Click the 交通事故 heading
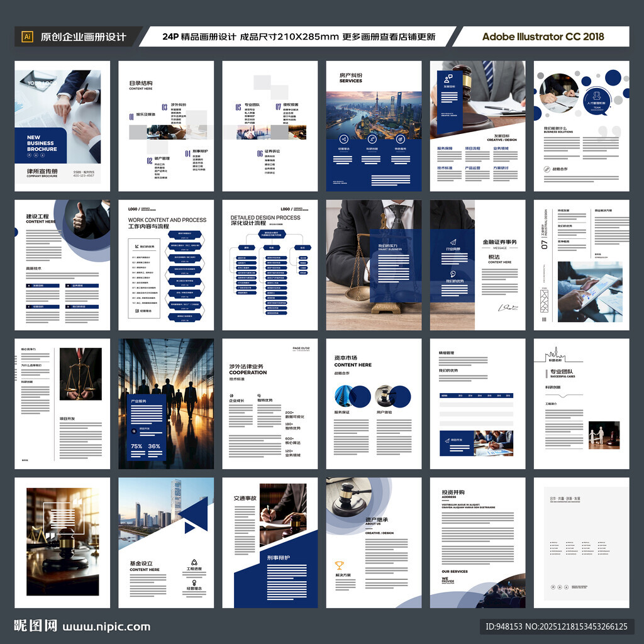Viewport: 644px width, 644px height. pos(245,498)
